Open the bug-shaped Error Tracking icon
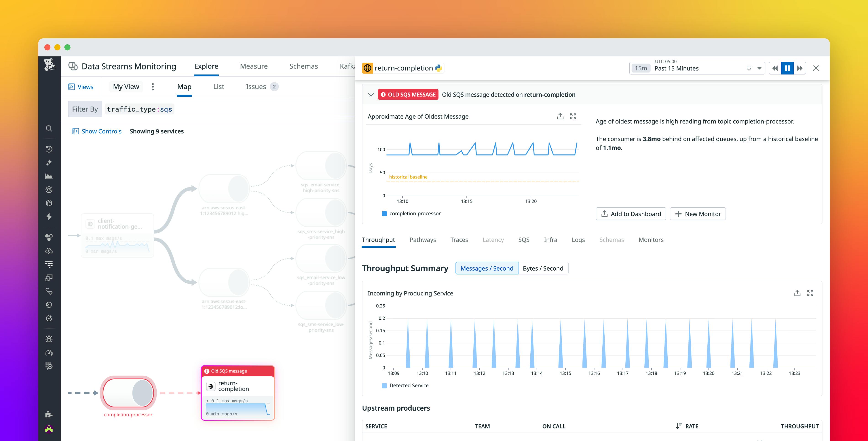The height and width of the screenshot is (441, 868). pyautogui.click(x=49, y=339)
